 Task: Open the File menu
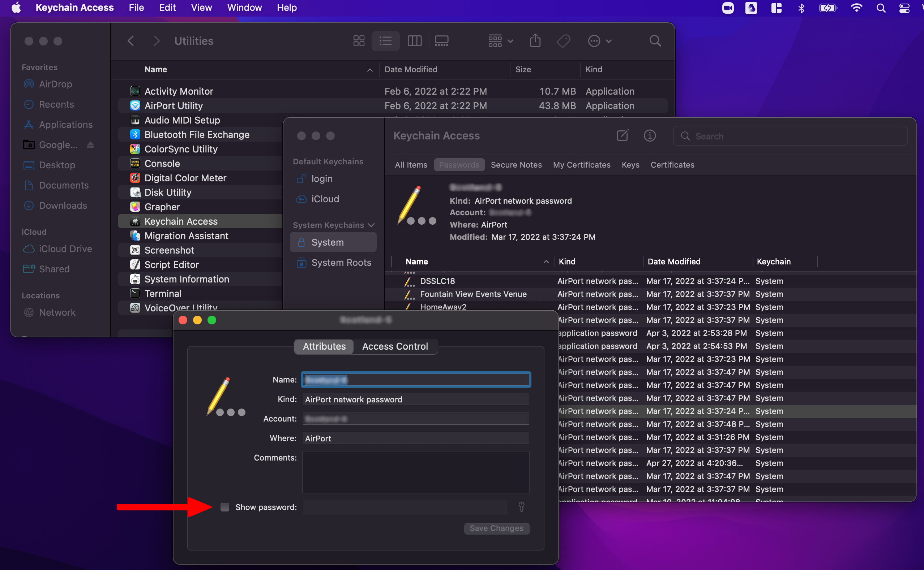(136, 8)
